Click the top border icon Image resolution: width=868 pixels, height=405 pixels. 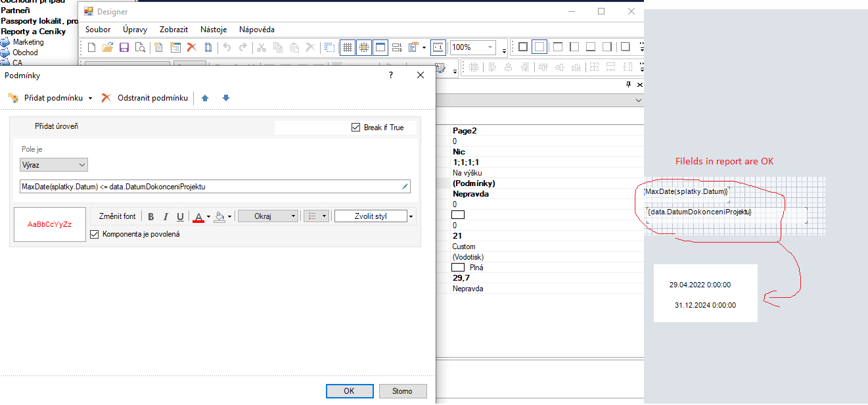(x=557, y=47)
